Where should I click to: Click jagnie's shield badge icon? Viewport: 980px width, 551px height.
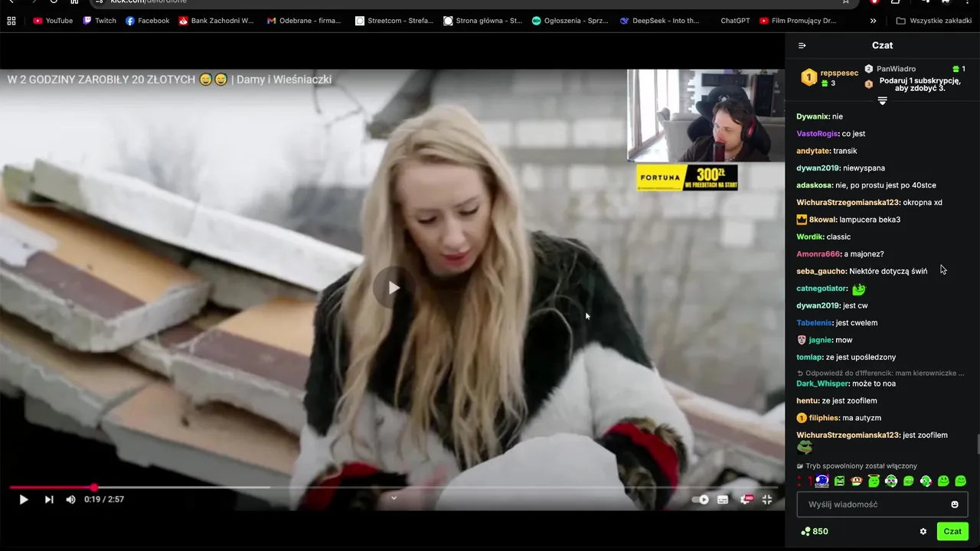[802, 340]
